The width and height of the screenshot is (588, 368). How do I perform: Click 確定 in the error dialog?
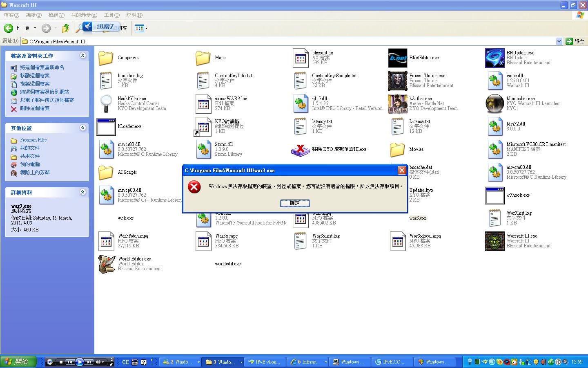pos(295,203)
